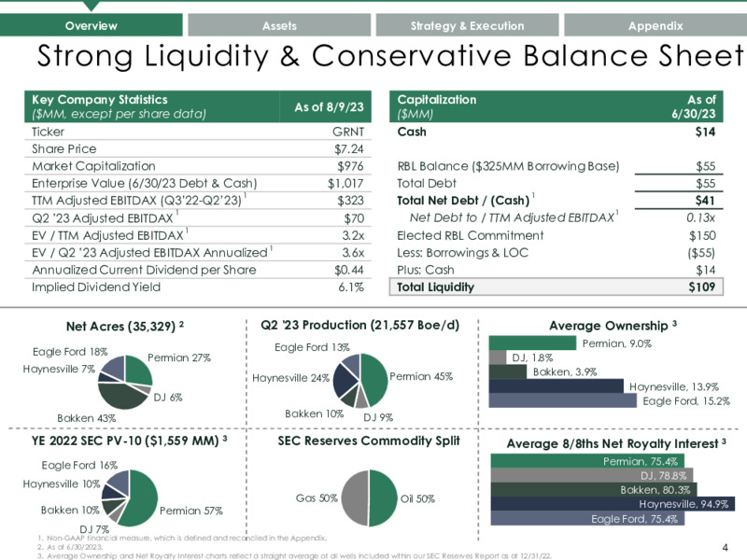Click the page number 4
Viewport: 747px width, 560px height.
[726, 548]
